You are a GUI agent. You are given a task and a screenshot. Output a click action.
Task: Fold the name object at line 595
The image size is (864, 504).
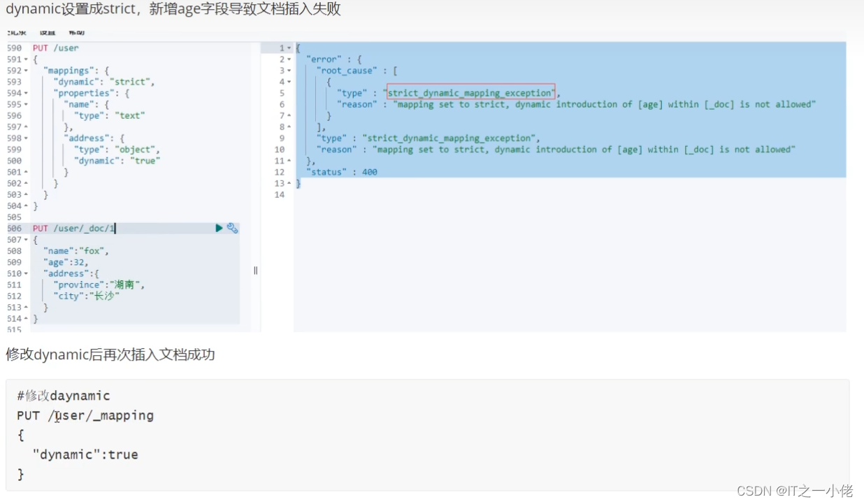click(x=26, y=104)
